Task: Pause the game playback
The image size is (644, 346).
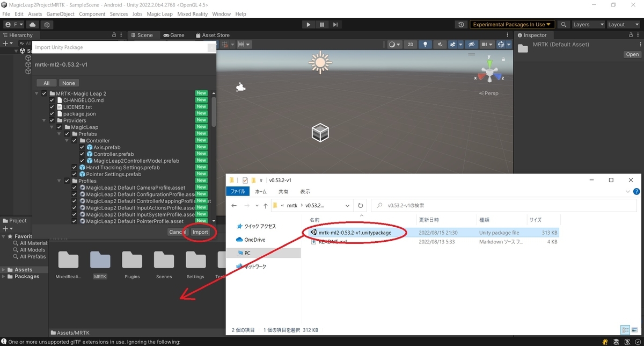Action: point(322,25)
